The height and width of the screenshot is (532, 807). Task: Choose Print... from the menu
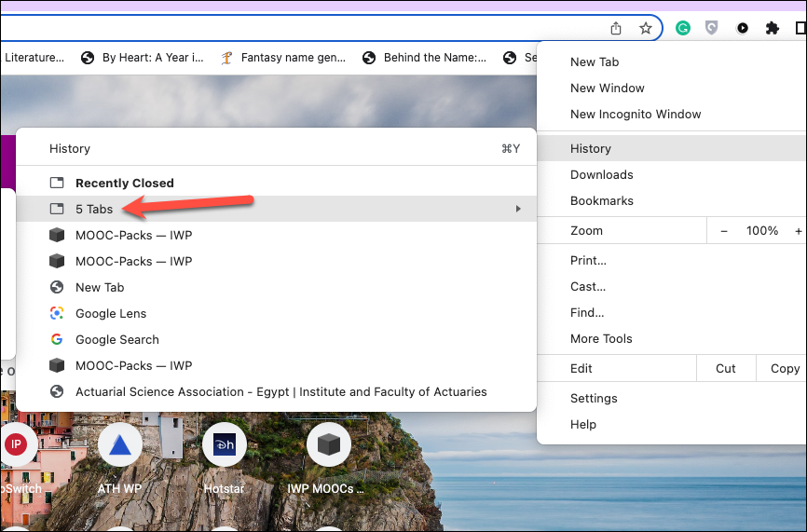pos(672,260)
